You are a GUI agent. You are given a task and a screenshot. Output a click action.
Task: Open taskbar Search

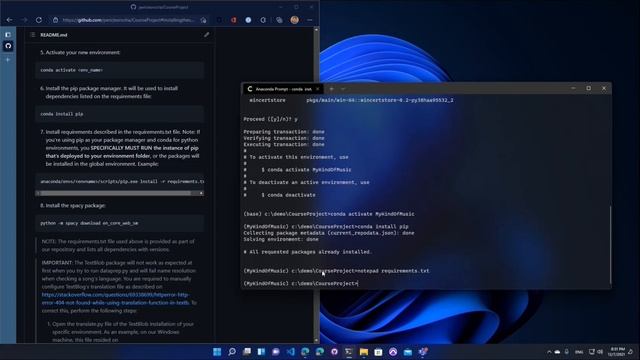click(232, 352)
